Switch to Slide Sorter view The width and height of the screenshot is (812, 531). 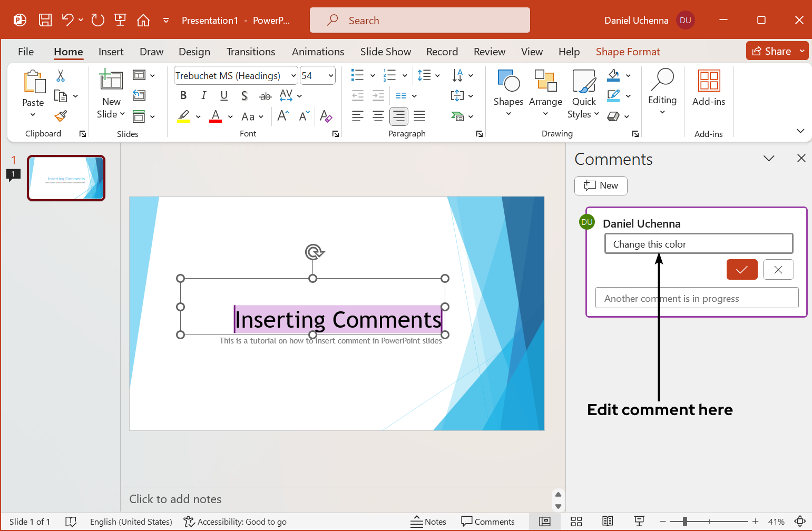576,522
